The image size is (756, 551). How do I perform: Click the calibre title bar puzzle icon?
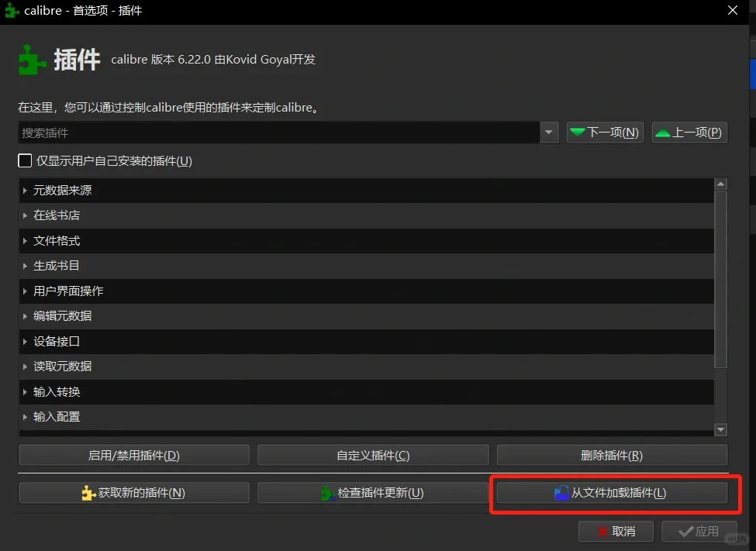[12, 11]
